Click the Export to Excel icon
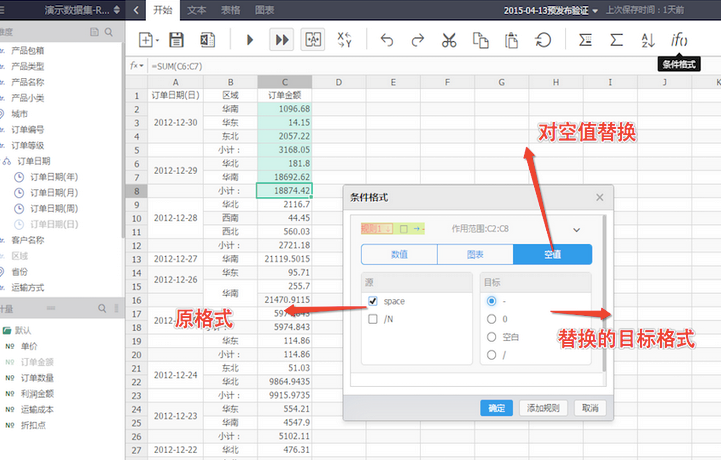 coord(207,40)
